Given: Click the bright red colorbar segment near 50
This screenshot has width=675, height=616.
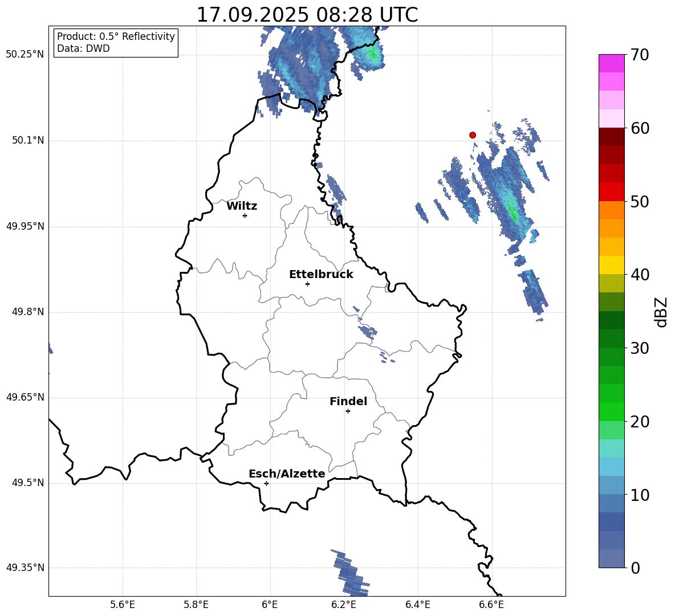Looking at the screenshot, I should coord(612,192).
